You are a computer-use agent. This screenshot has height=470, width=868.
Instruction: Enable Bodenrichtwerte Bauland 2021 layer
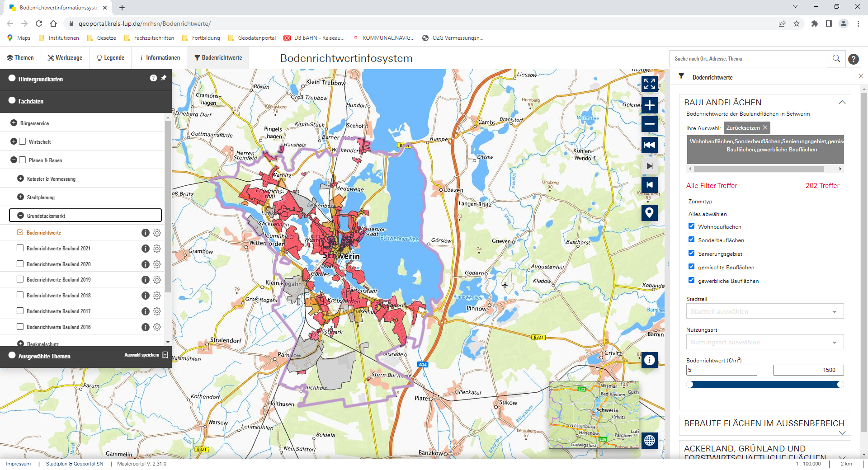(20, 248)
